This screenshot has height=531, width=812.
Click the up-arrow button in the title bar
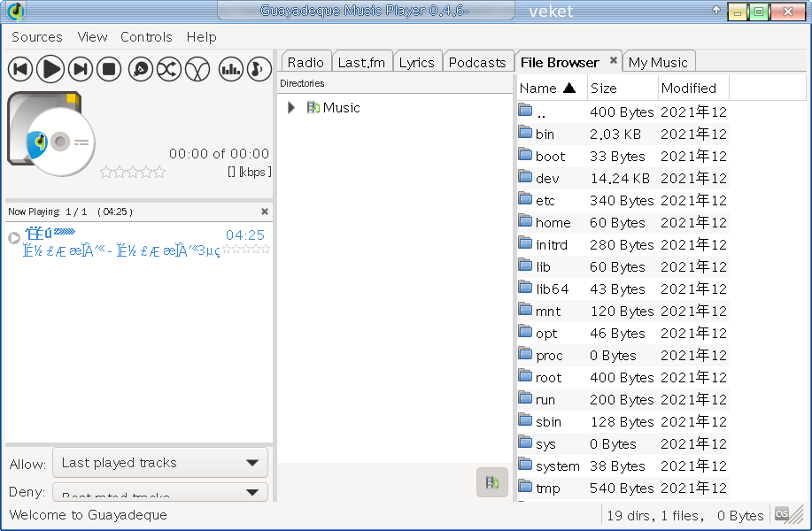click(x=716, y=10)
